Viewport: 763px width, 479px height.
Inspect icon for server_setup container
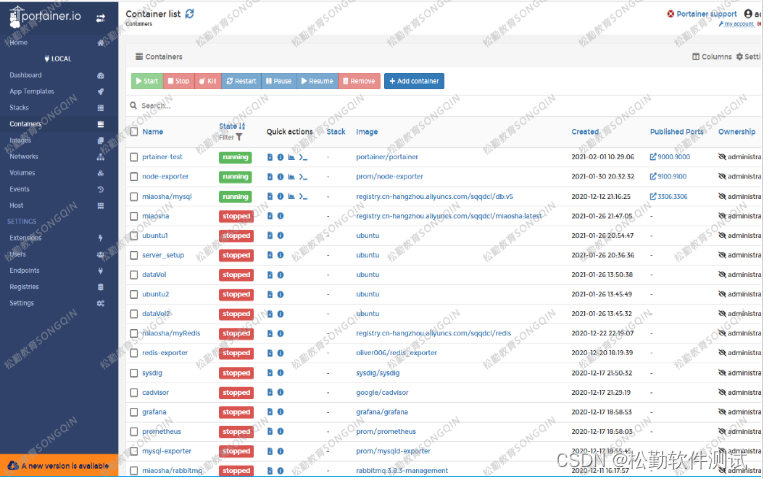tap(280, 255)
